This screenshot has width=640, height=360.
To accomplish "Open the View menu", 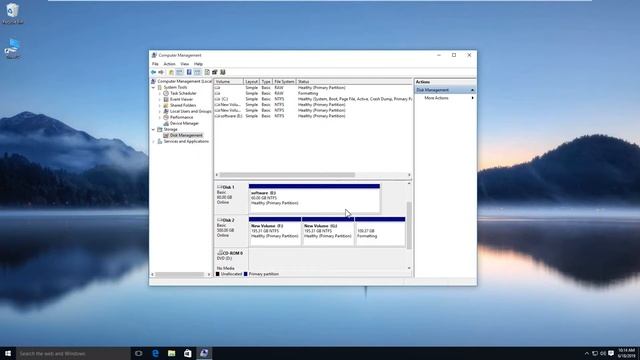I will click(184, 64).
